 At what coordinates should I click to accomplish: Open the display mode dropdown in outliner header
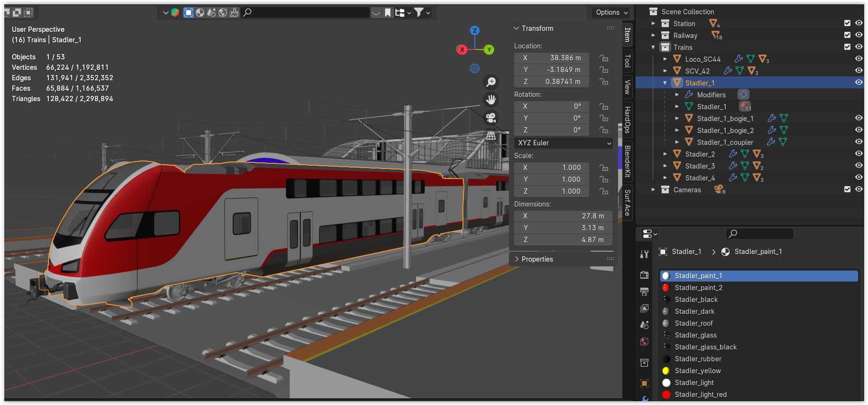403,12
